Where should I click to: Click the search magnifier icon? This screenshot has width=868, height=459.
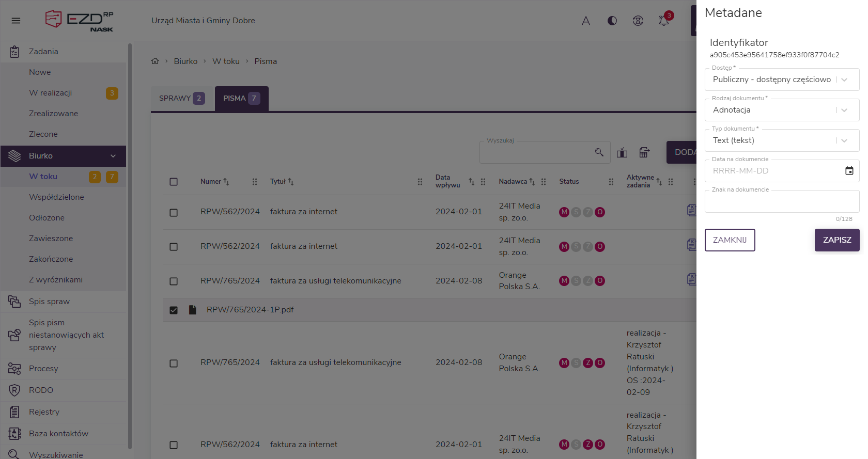pos(599,152)
